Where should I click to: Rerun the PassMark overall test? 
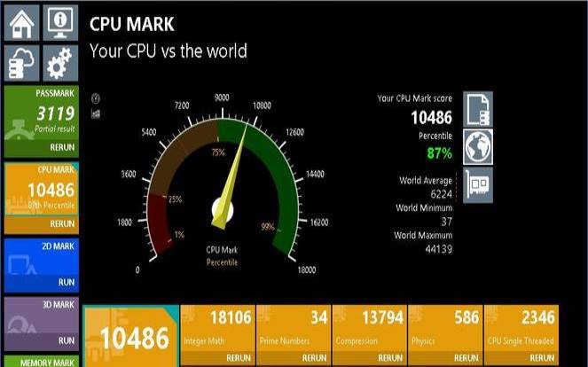click(62, 147)
